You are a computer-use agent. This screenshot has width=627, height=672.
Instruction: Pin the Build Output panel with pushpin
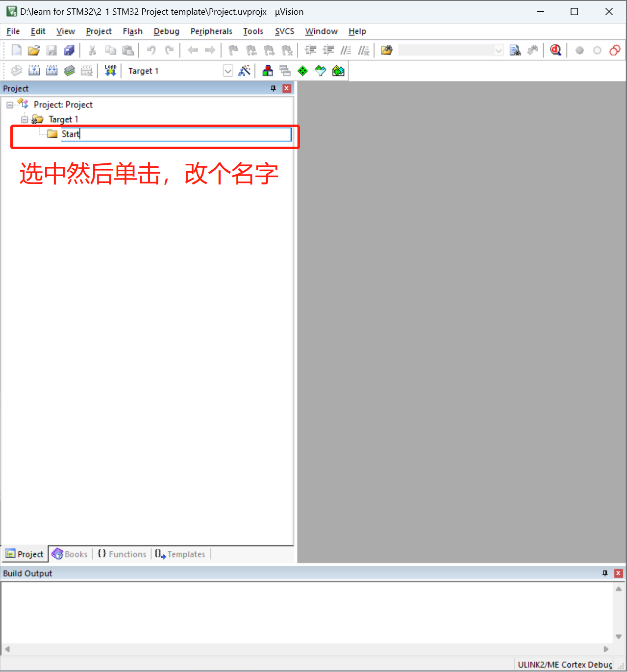pos(604,573)
